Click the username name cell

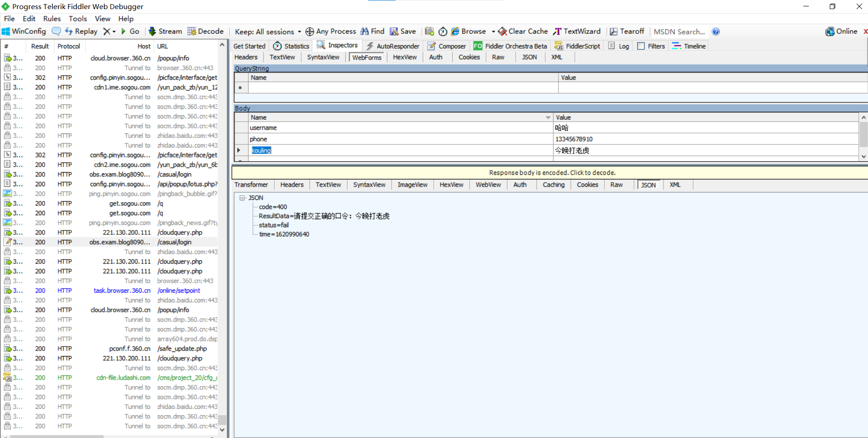click(x=401, y=127)
